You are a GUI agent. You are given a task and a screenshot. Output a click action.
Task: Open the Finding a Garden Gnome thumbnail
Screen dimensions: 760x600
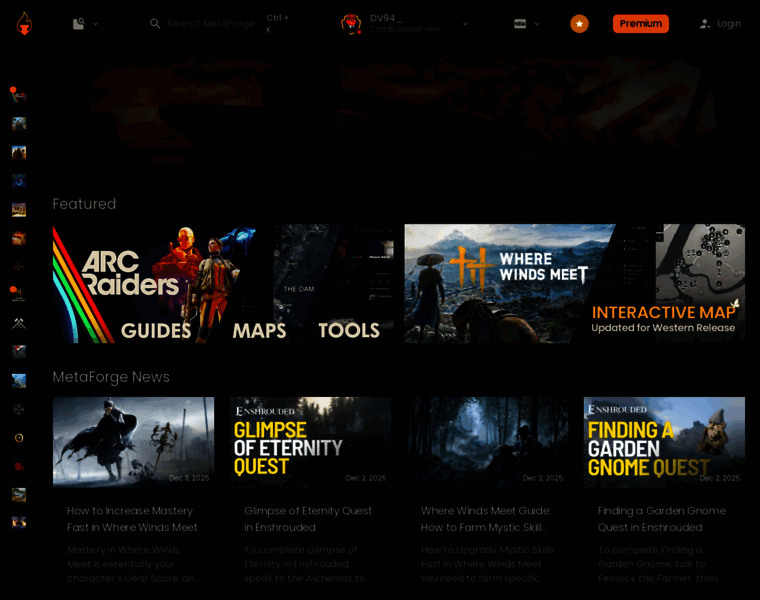tap(664, 442)
